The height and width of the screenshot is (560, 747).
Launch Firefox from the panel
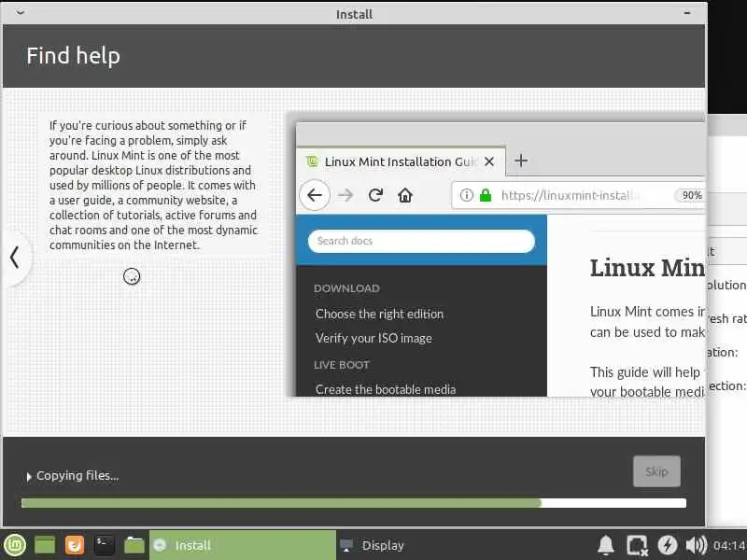(75, 545)
